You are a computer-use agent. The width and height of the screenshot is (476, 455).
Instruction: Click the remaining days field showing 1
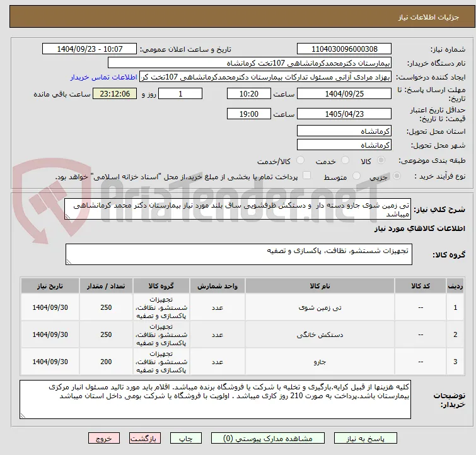point(180,93)
